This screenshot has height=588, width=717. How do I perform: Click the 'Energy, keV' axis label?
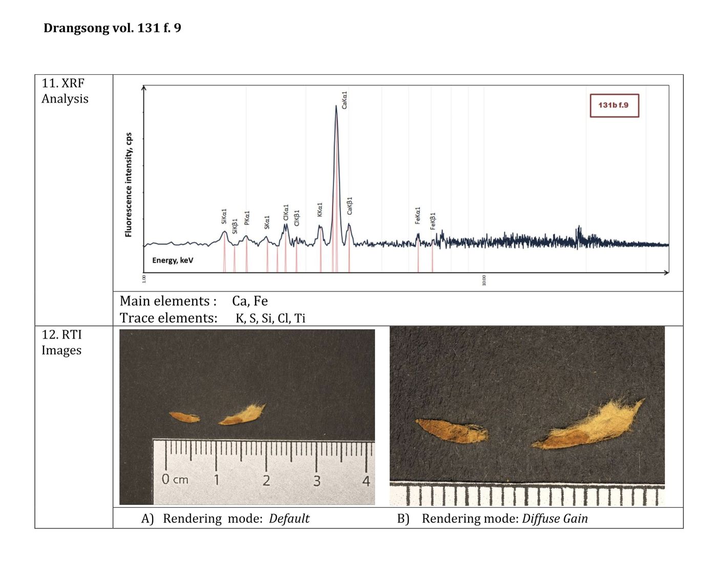(173, 260)
